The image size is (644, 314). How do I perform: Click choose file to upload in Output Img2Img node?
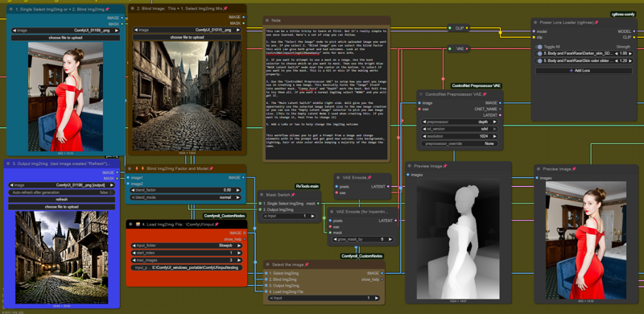[x=62, y=207]
